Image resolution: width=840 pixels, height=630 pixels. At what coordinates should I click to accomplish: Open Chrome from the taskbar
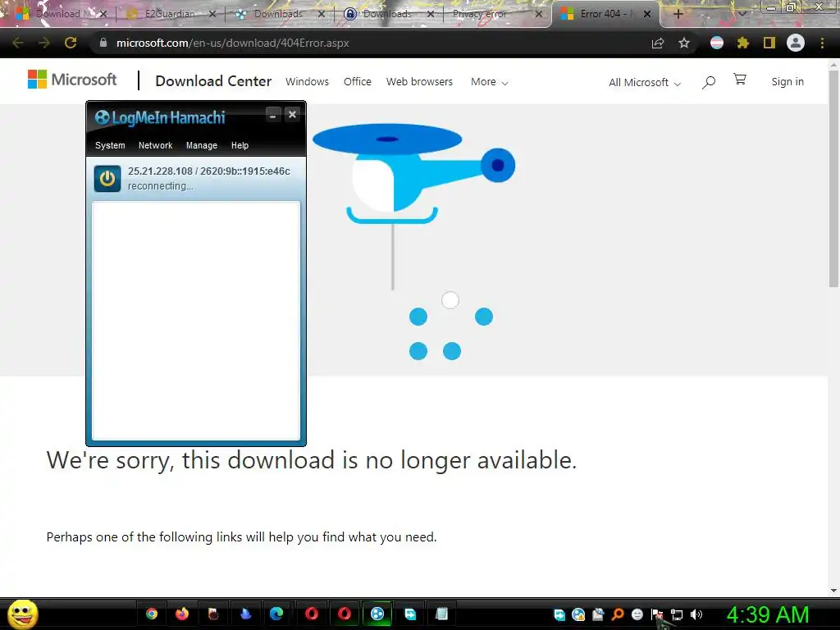click(x=152, y=614)
